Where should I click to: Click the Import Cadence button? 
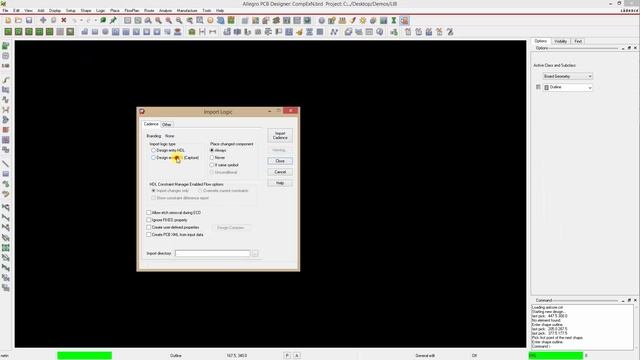[x=280, y=136]
